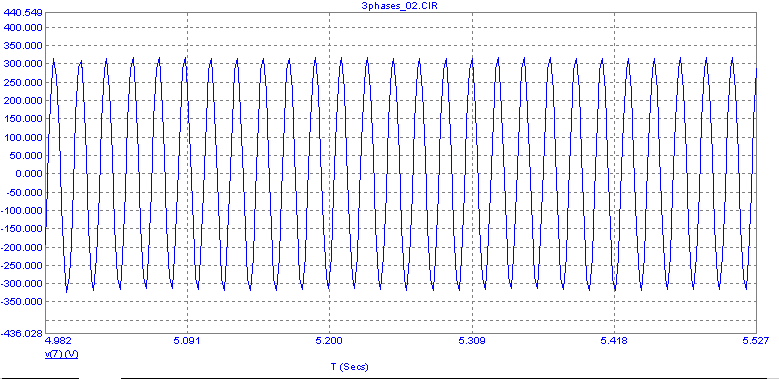This screenshot has width=779, height=379.
Task: Click the -150.000 voltage axis label
Action: 21,229
